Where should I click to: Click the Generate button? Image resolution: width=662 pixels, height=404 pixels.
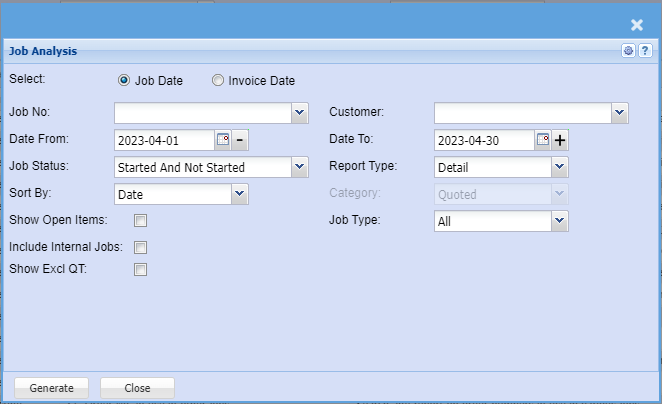coord(51,388)
